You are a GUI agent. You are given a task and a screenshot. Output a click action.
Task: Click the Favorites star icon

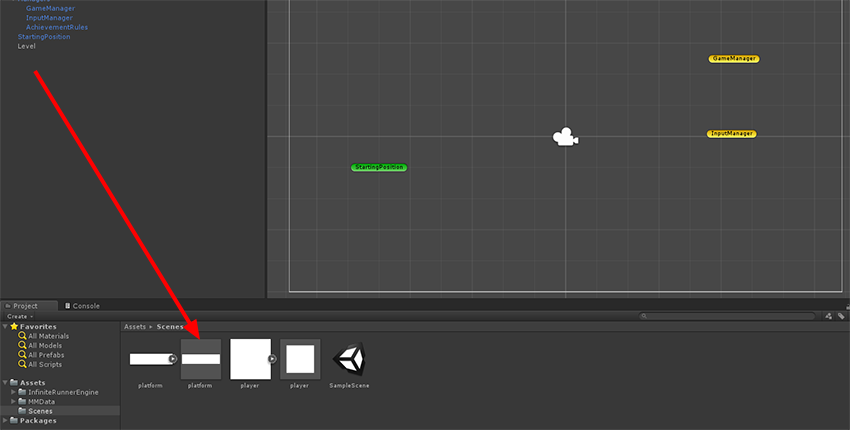click(x=13, y=327)
